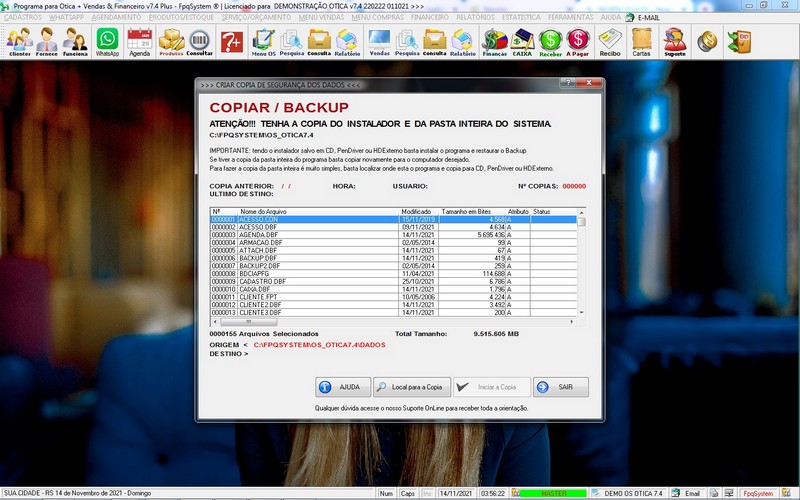The image size is (800, 500).
Task: Open the PRODUTOS/ESTOQUE menu
Action: [181, 17]
